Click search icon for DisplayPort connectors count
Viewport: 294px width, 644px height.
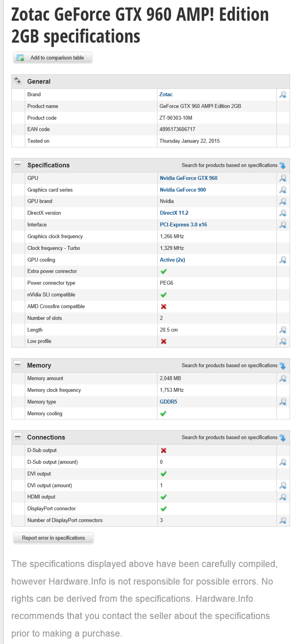coord(283,520)
